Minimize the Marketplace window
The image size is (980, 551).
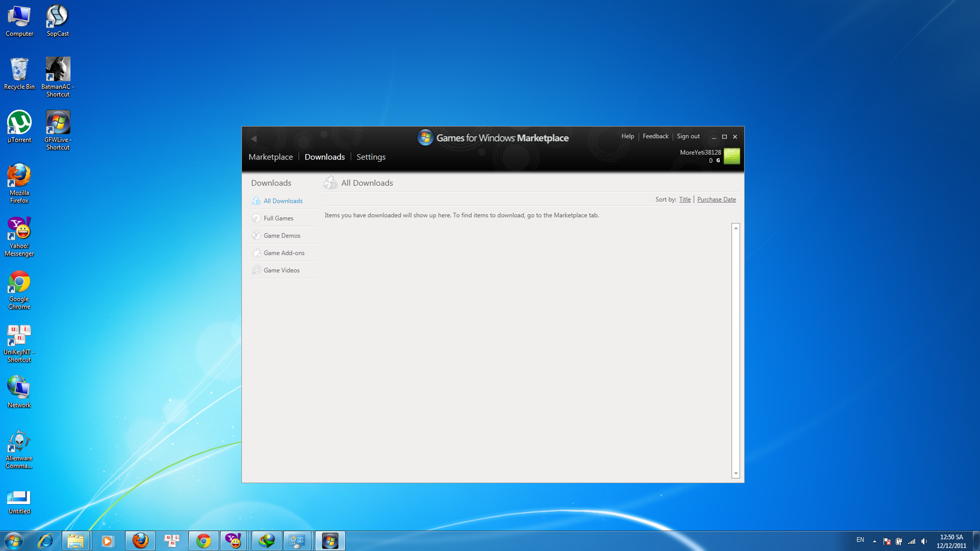[714, 137]
